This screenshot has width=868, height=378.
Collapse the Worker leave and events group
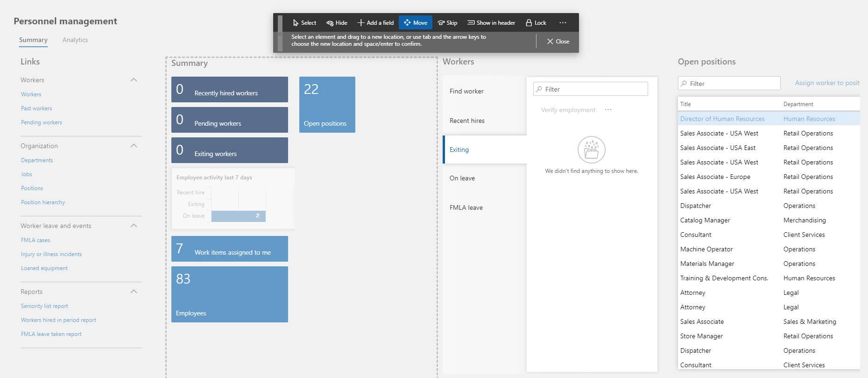coord(134,226)
